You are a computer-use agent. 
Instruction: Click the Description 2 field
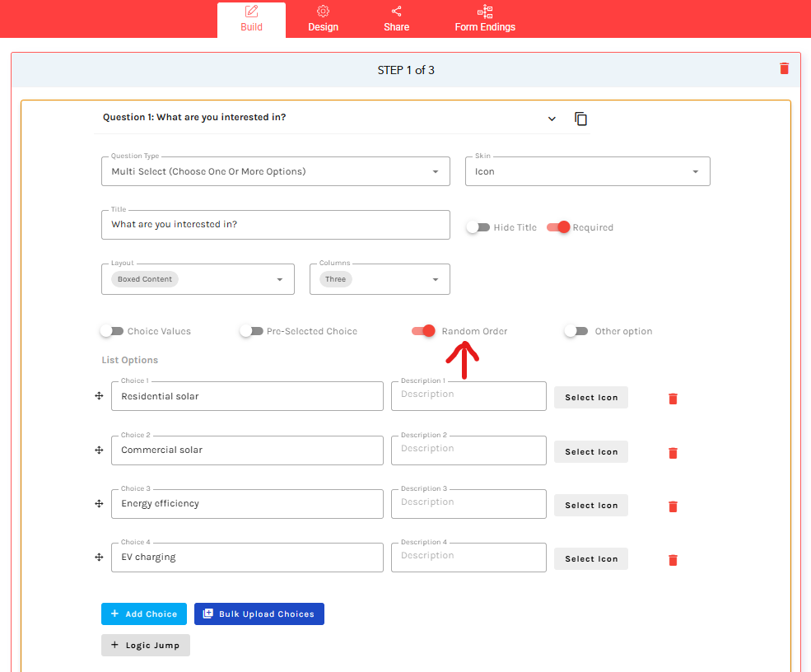click(468, 450)
